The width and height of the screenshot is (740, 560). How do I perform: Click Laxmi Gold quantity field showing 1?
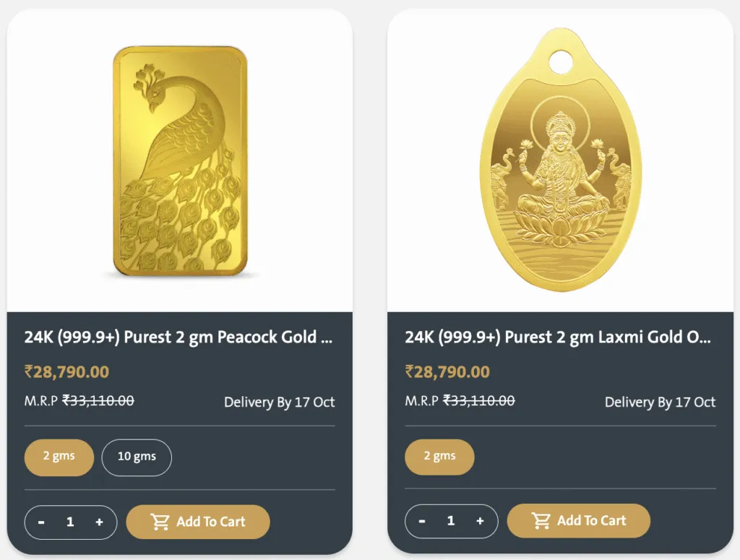click(451, 521)
